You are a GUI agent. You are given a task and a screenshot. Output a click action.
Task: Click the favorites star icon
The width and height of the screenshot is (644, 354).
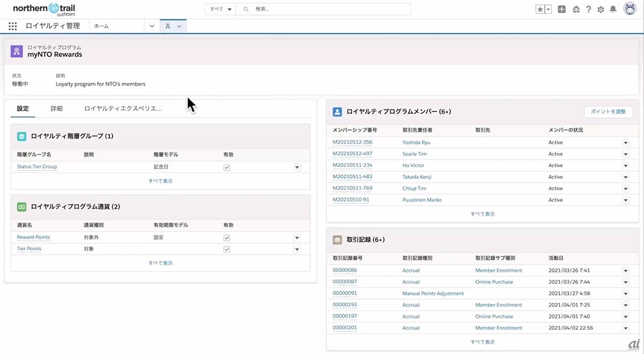[x=540, y=9]
